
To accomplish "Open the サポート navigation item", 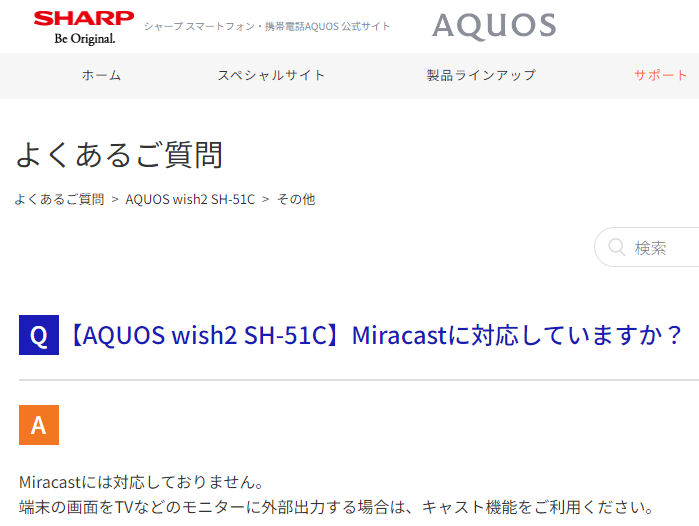I will click(661, 75).
